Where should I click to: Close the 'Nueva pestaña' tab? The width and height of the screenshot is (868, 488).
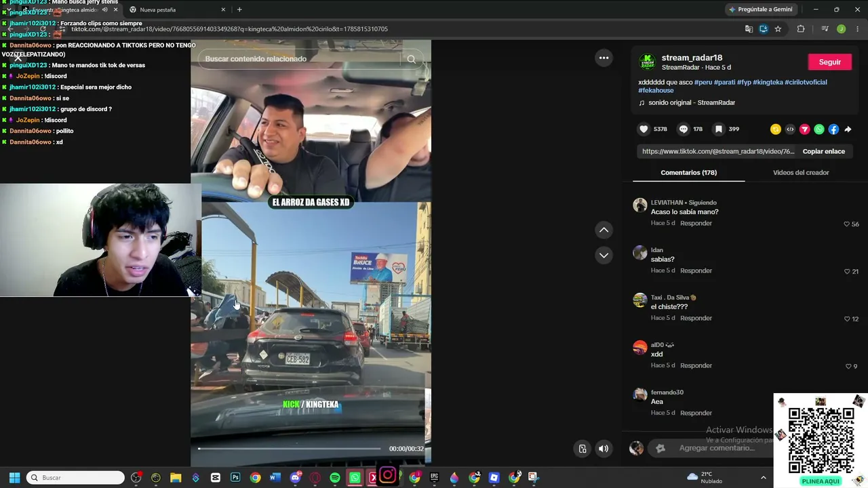click(x=223, y=9)
